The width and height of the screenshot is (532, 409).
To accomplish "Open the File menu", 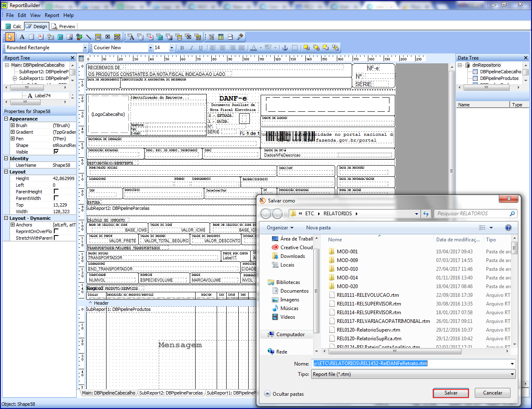I will 10,15.
